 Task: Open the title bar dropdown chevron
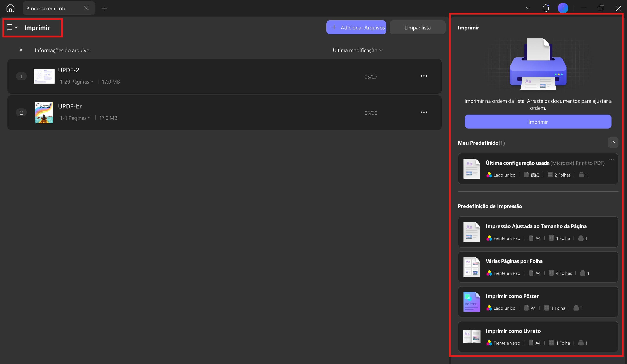click(528, 8)
